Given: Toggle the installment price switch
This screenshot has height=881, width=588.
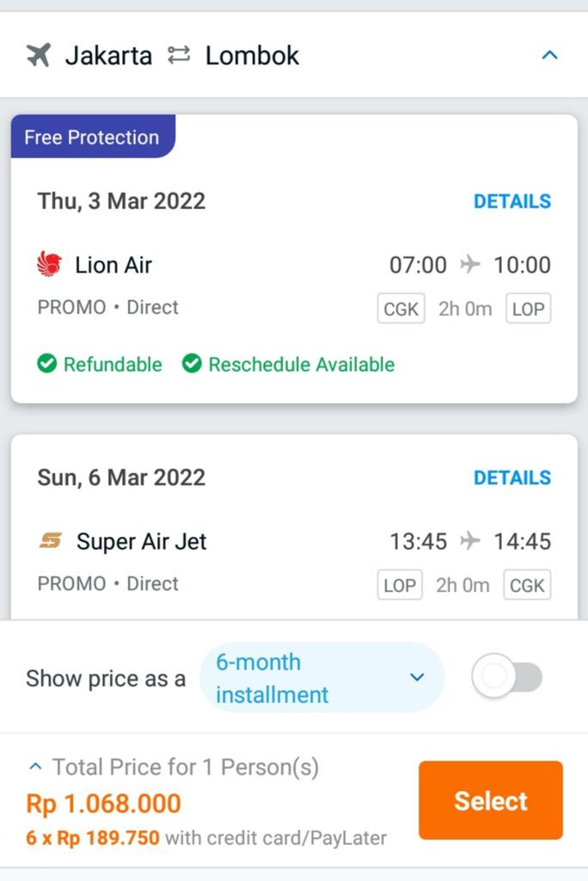Looking at the screenshot, I should 506,678.
